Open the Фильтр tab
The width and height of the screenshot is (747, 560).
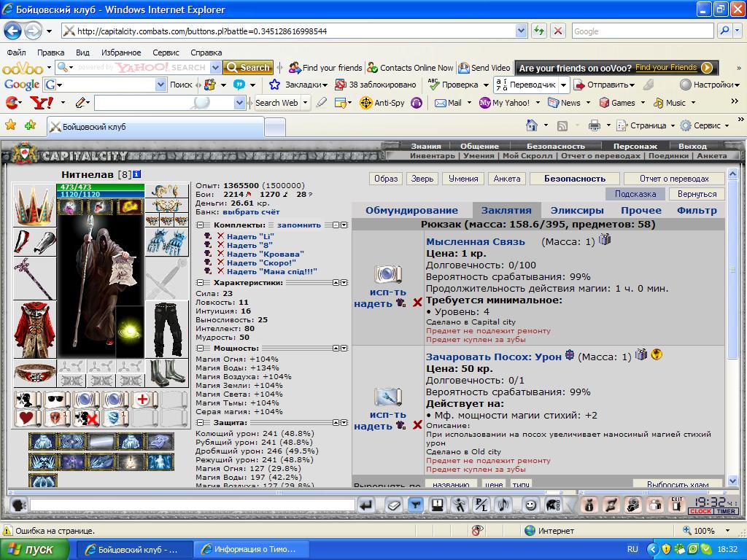coord(697,210)
